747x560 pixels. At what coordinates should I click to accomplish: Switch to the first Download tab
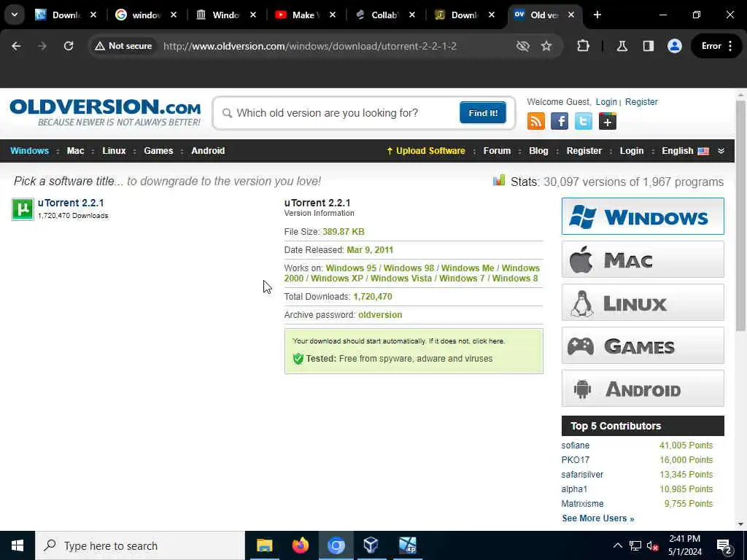click(x=65, y=15)
